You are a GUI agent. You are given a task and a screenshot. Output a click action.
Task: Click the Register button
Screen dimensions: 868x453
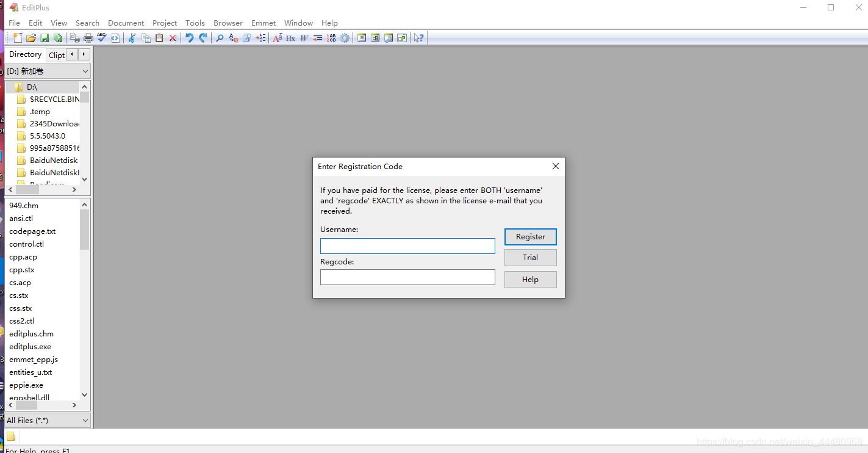click(x=530, y=237)
